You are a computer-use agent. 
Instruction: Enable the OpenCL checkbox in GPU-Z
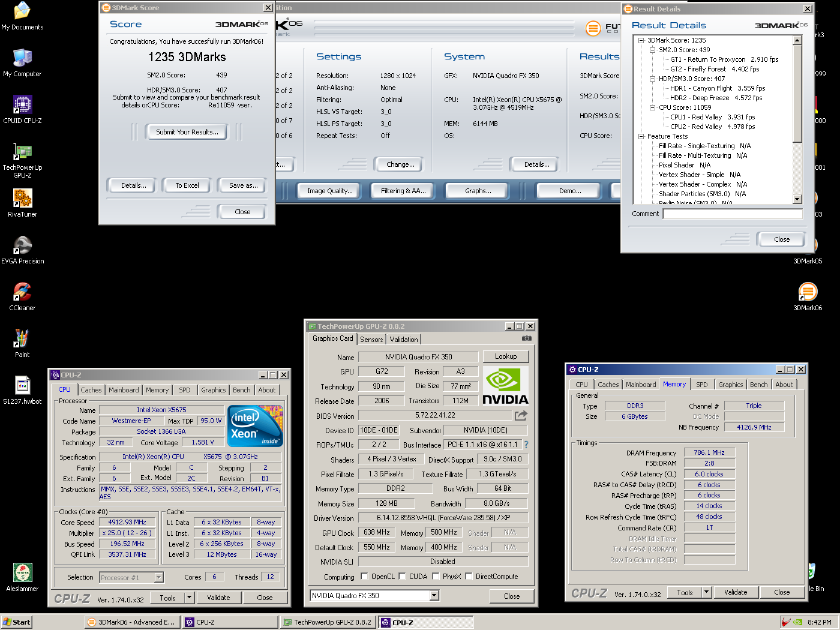coord(364,577)
